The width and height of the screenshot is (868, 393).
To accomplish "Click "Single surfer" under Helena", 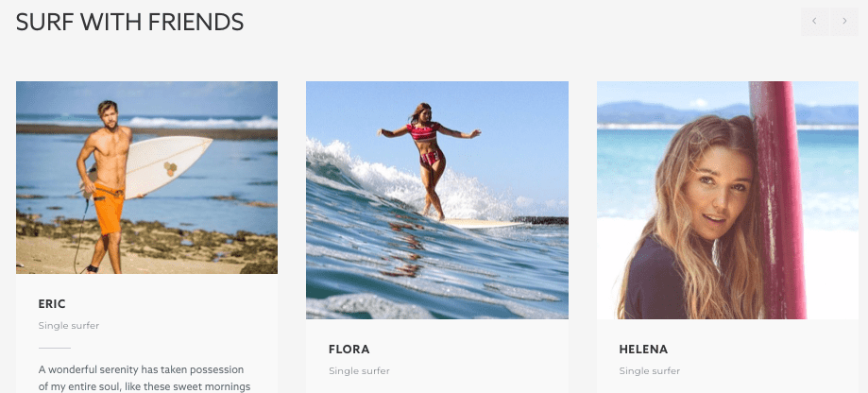I will [x=650, y=371].
